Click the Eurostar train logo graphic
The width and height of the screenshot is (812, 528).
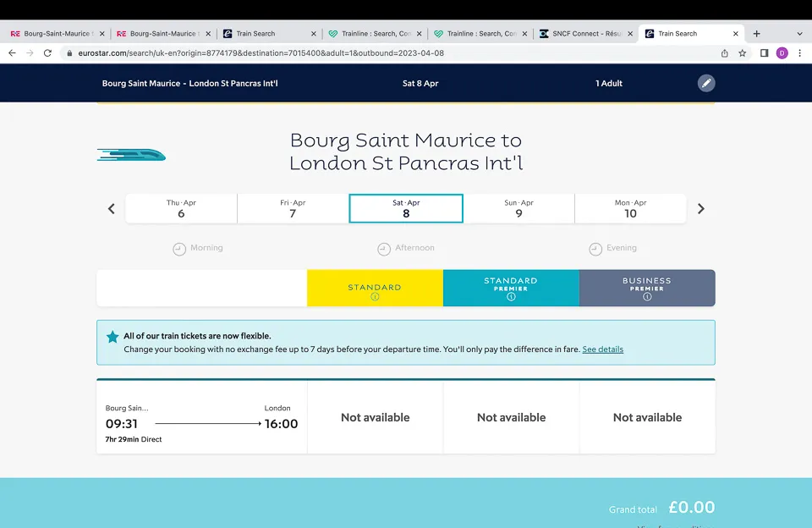coord(131,155)
